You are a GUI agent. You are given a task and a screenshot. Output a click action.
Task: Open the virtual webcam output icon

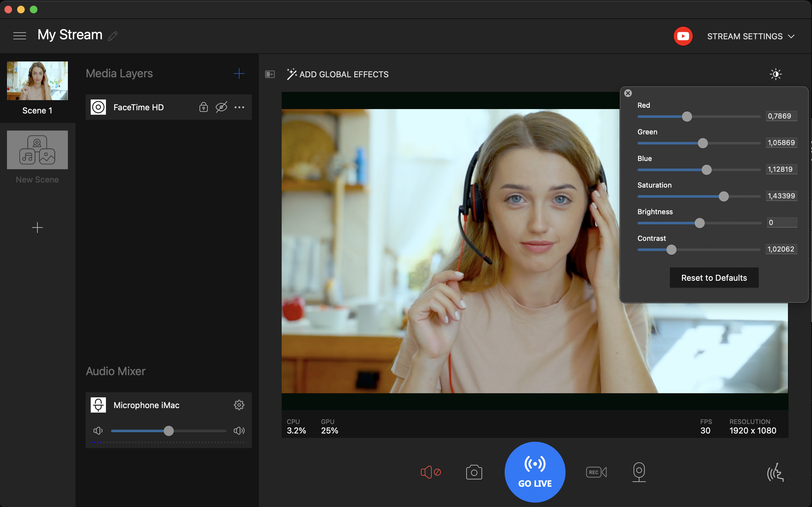point(639,472)
